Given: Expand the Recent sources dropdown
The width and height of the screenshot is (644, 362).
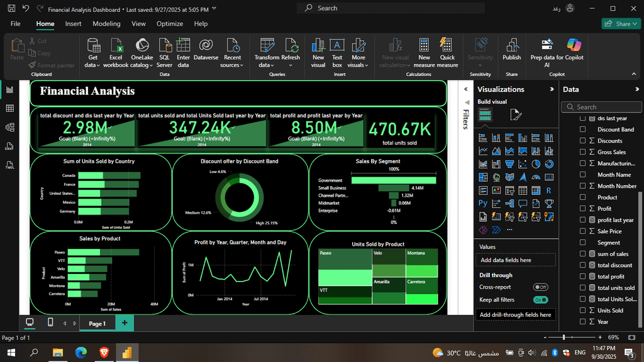Looking at the screenshot, I should [233, 65].
